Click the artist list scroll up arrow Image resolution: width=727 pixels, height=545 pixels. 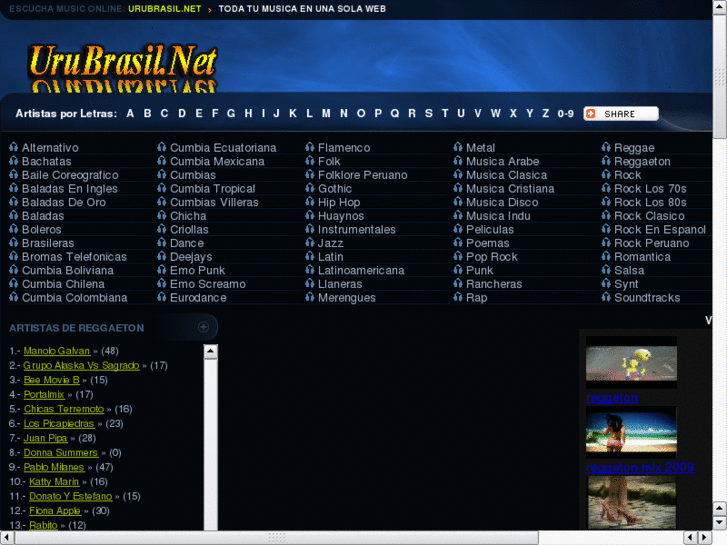pyautogui.click(x=210, y=351)
